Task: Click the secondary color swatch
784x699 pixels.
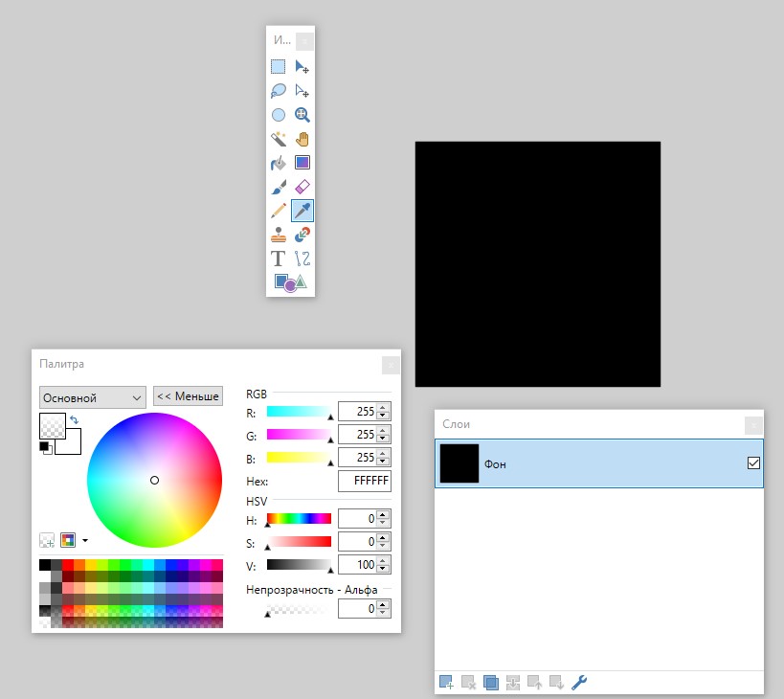Action: click(x=73, y=445)
